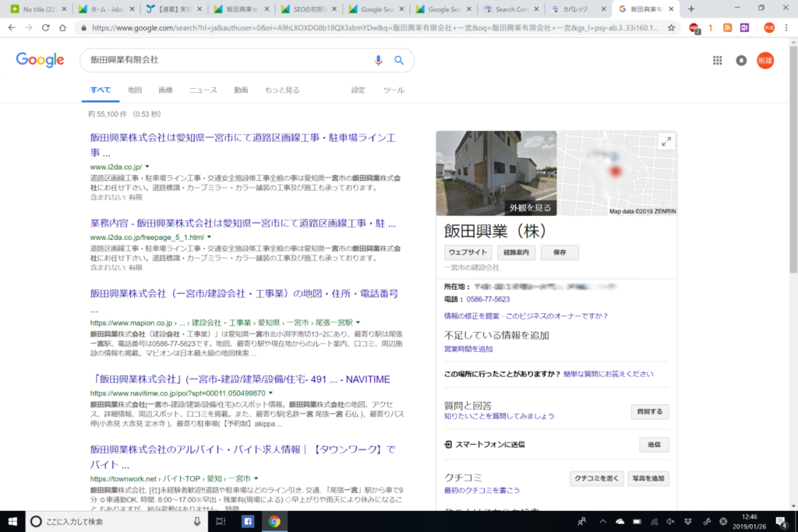Viewport: 798px width, 532px height.
Task: Click the Chrome icon in the taskbar
Action: pos(274,521)
